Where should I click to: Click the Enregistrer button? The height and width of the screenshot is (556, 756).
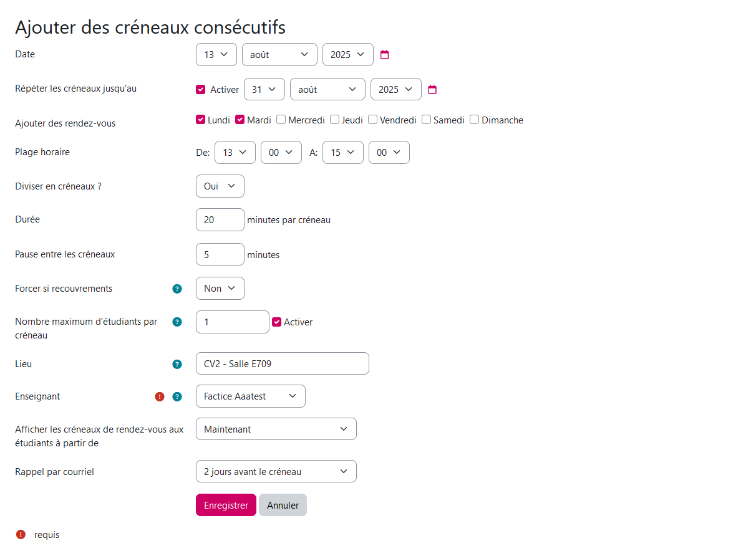coord(226,505)
